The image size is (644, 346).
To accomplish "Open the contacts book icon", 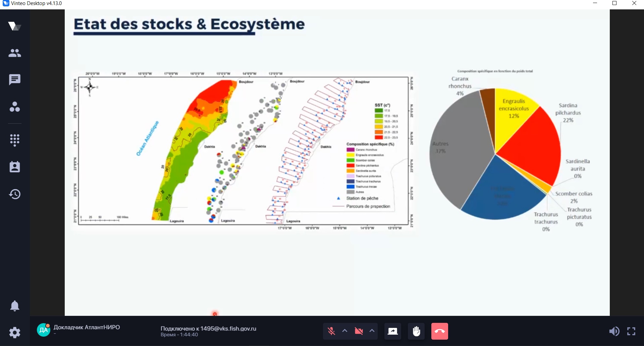I will [15, 167].
